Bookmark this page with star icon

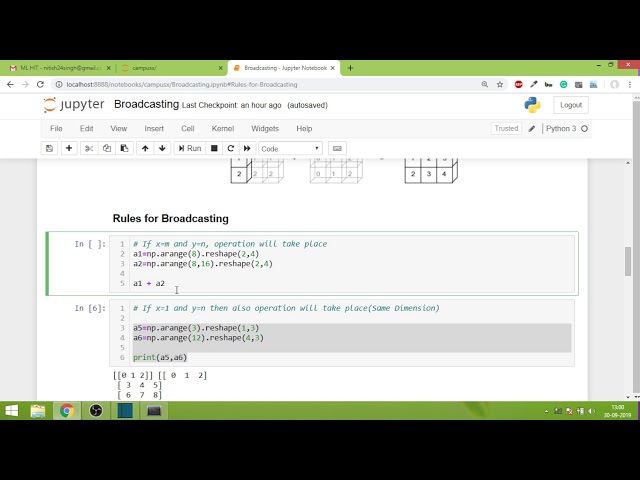500,84
